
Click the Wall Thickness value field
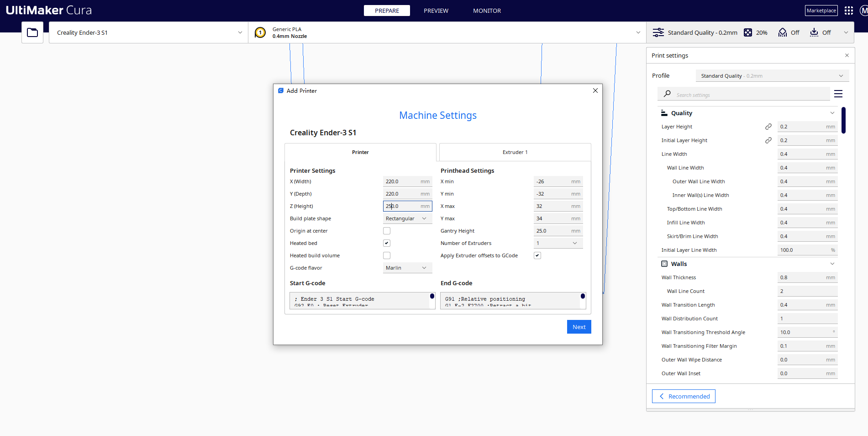click(x=808, y=277)
